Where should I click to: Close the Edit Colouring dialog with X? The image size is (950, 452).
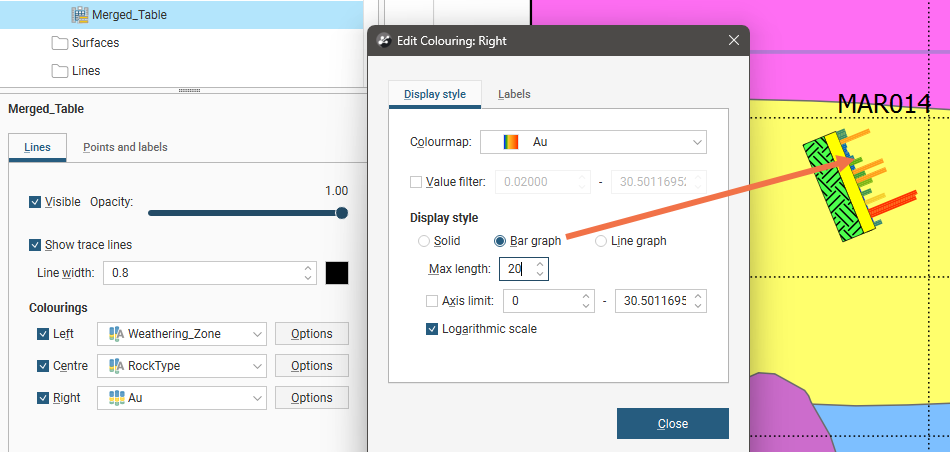[733, 40]
